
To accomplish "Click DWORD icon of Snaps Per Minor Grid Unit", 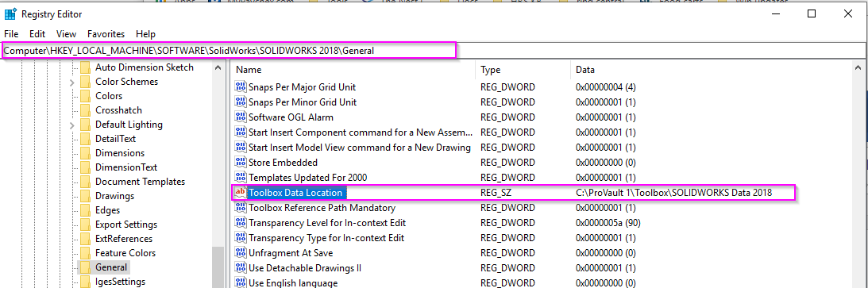I will (x=241, y=102).
